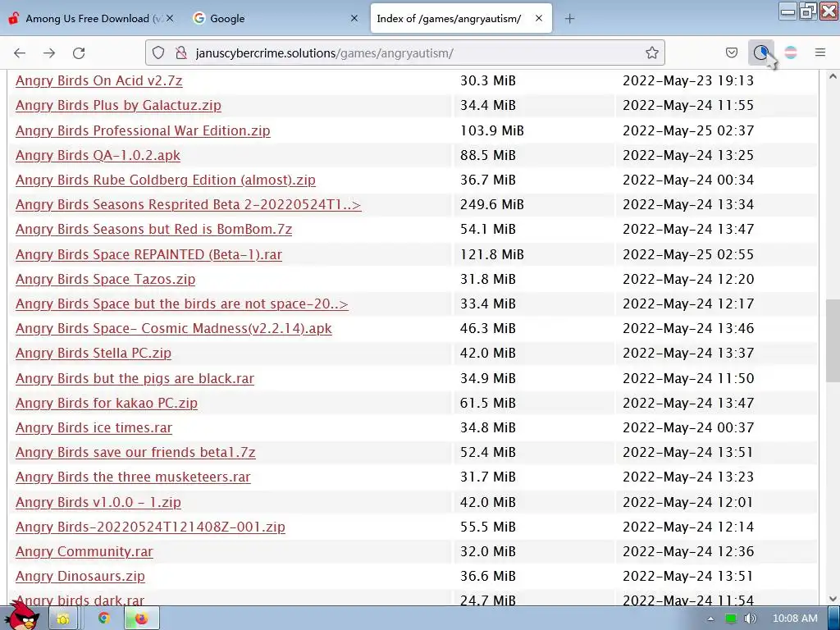Click the date 2022-May-24 00:37
The height and width of the screenshot is (630, 840).
(688, 427)
